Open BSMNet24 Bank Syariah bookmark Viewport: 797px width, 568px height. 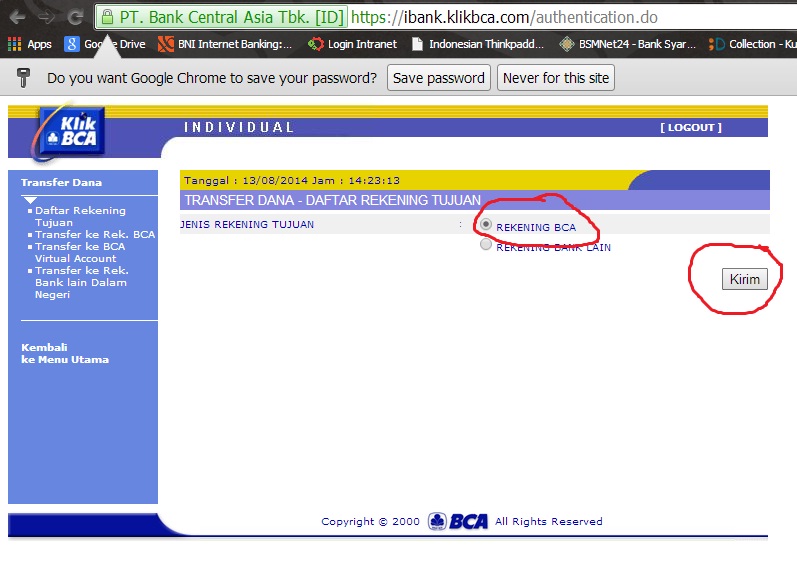tap(628, 44)
